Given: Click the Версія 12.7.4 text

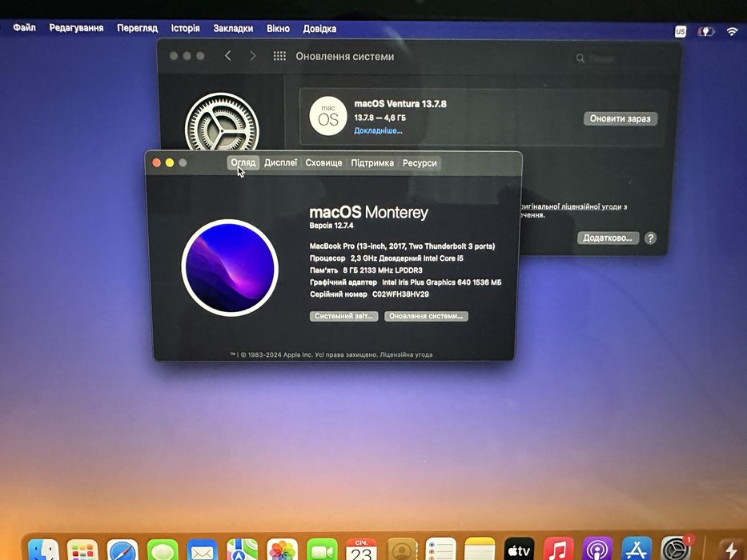Looking at the screenshot, I should coord(331,226).
